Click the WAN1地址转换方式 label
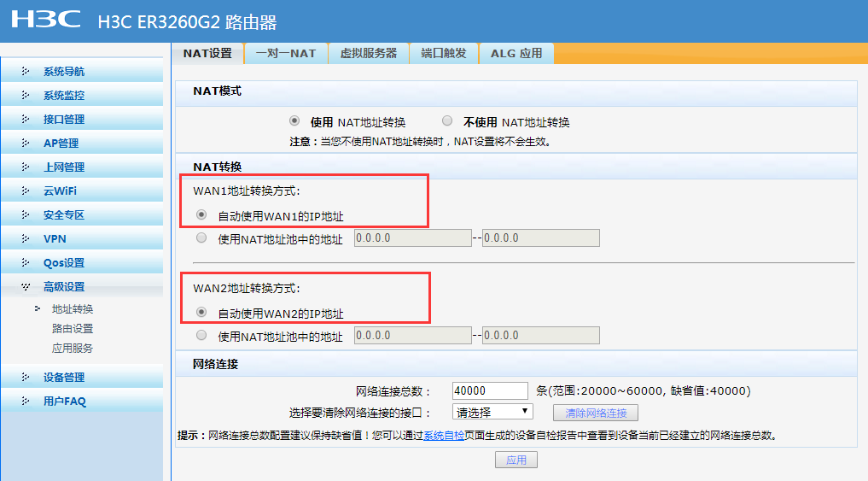This screenshot has width=868, height=481. coord(247,191)
